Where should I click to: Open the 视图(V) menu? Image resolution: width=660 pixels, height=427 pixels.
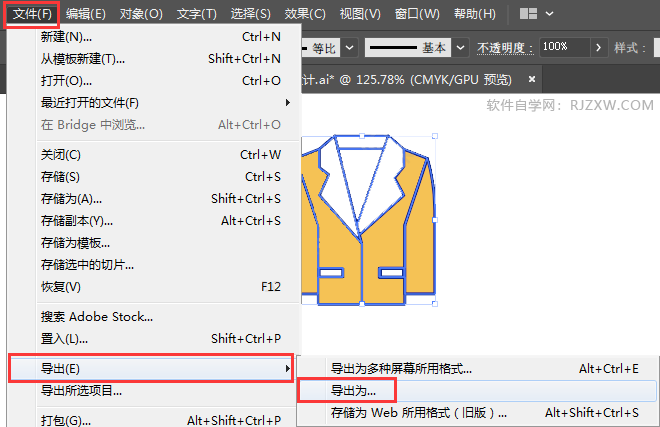tap(360, 14)
